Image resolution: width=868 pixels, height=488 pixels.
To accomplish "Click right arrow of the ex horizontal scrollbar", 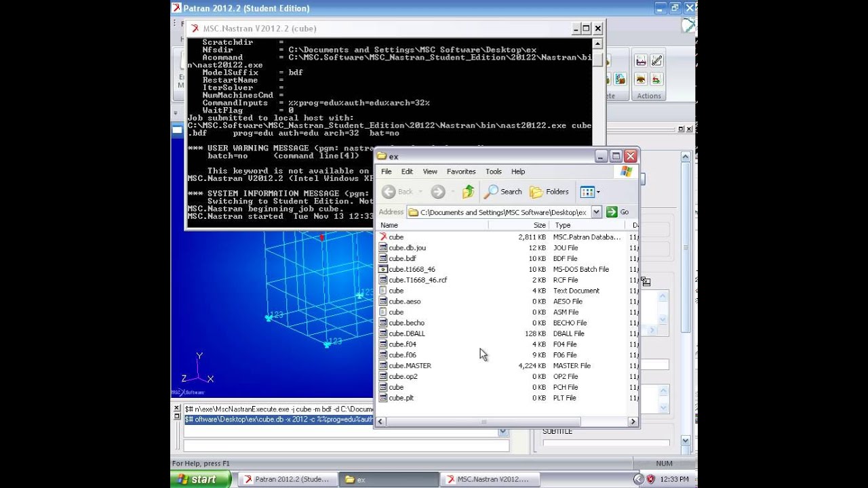I will pyautogui.click(x=633, y=422).
